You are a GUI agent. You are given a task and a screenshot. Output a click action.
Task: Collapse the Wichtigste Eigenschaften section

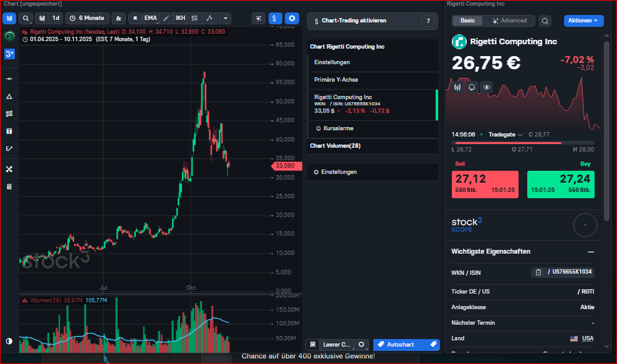coord(590,252)
